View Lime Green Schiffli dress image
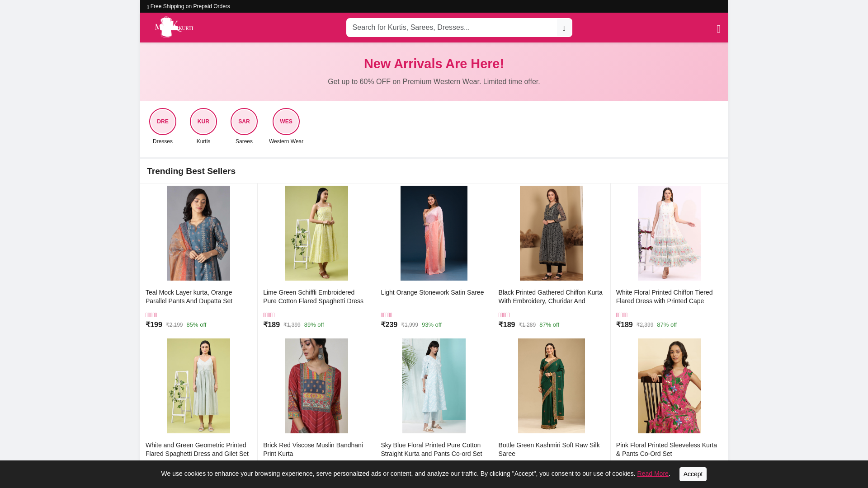This screenshot has width=868, height=488. pyautogui.click(x=316, y=233)
